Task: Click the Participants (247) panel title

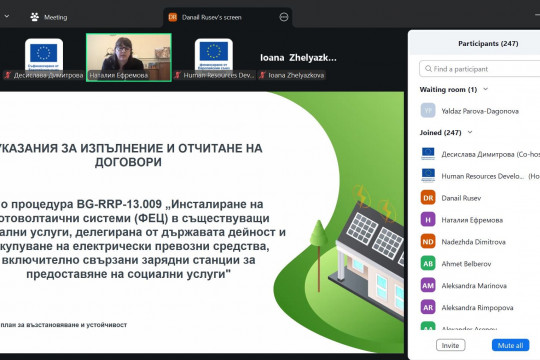Action: (x=488, y=43)
